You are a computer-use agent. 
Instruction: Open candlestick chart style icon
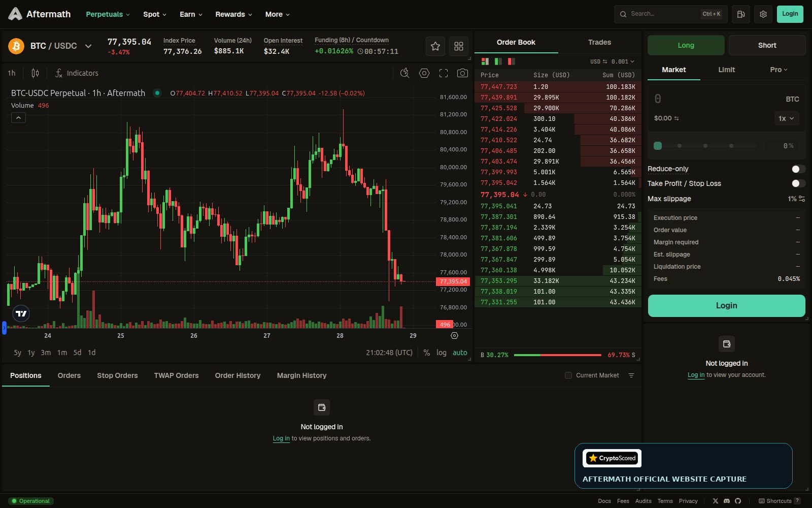tap(35, 73)
